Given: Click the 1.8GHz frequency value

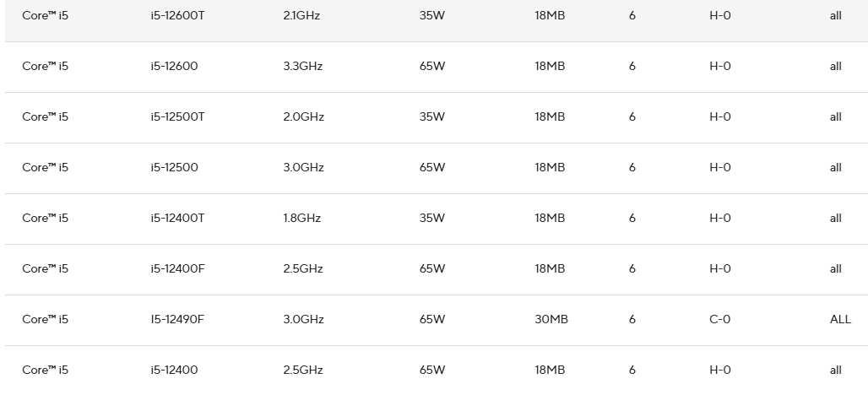Looking at the screenshot, I should [x=302, y=219].
